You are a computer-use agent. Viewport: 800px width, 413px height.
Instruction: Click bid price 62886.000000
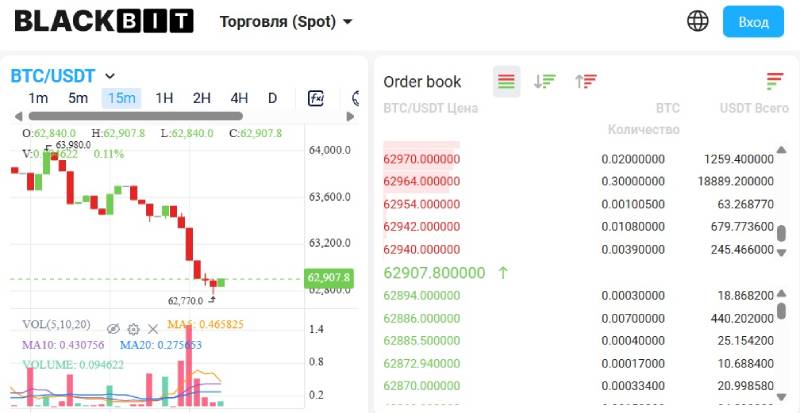pos(421,319)
